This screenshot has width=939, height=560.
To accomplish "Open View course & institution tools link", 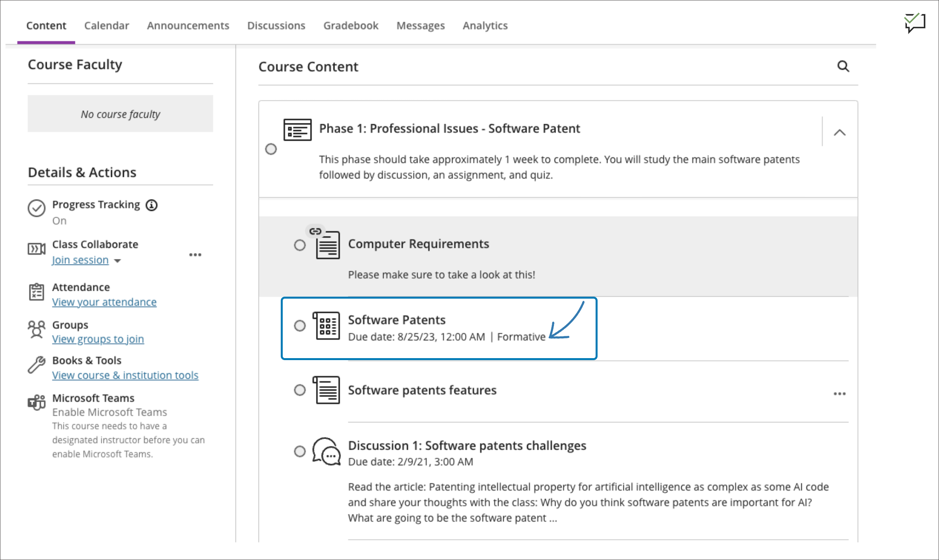I will tap(125, 375).
